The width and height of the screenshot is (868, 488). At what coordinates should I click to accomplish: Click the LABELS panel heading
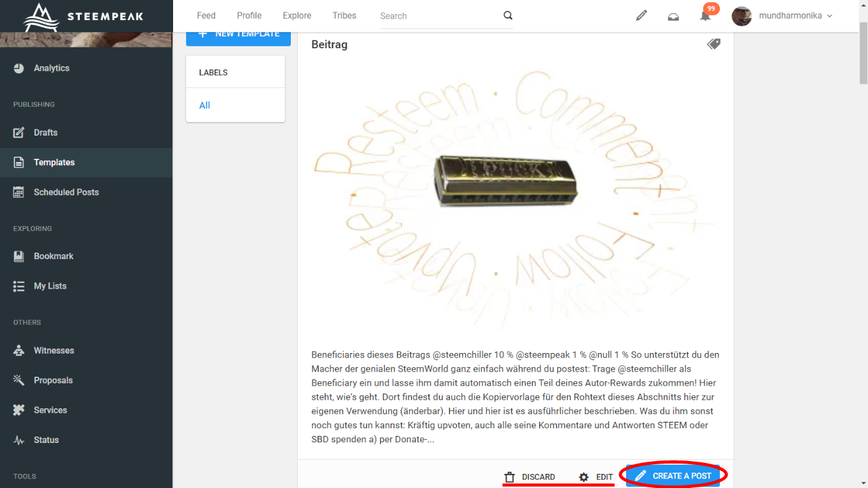214,73
